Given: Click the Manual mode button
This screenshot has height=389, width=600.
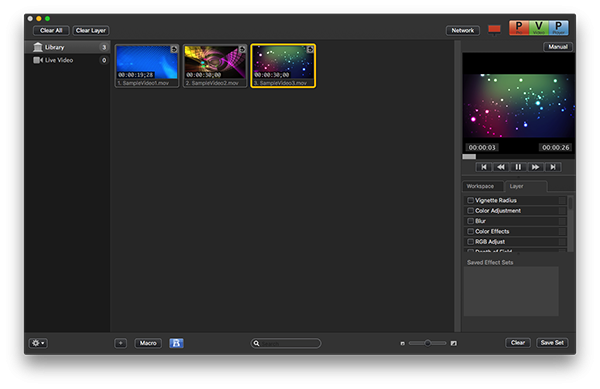Looking at the screenshot, I should coord(558,47).
